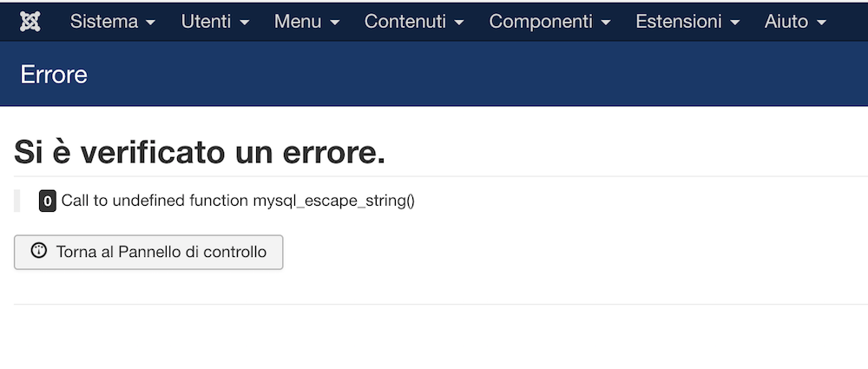The image size is (868, 369).
Task: Open the Utenti menu
Action: [x=214, y=22]
